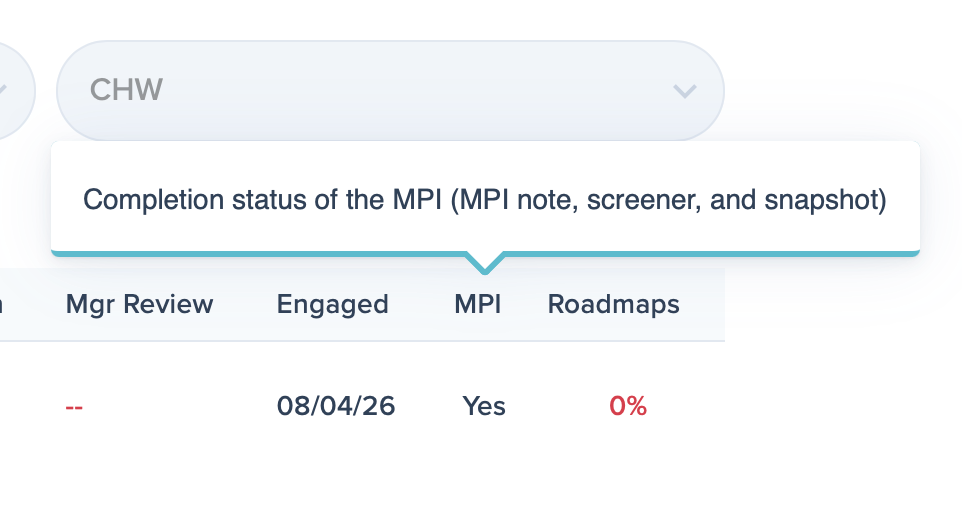This screenshot has width=962, height=520.
Task: Click blank header area right of Roadmaps
Action: 702,304
